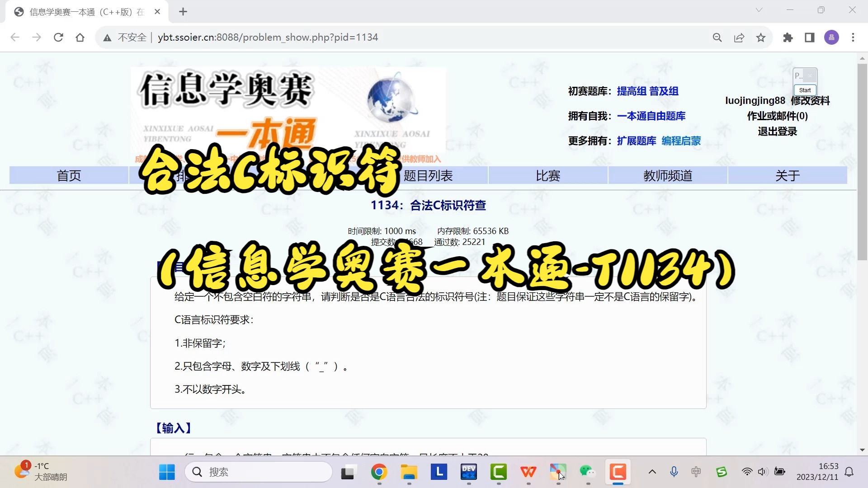The width and height of the screenshot is (868, 488).
Task: Click inside the browser address bar
Action: pos(316,38)
